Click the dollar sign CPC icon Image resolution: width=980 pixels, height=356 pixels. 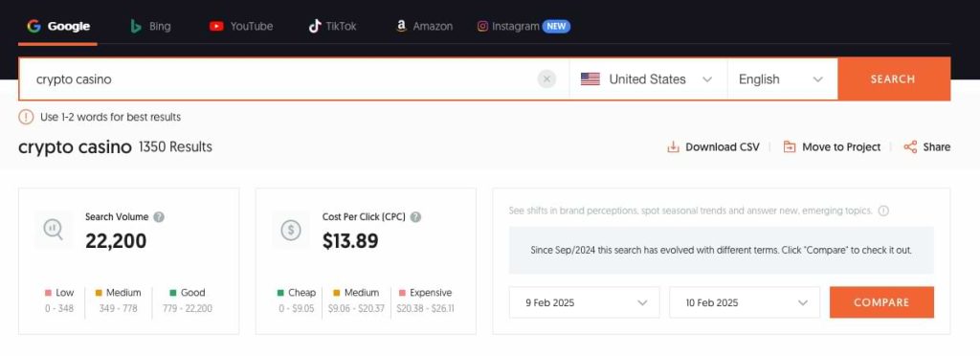291,230
